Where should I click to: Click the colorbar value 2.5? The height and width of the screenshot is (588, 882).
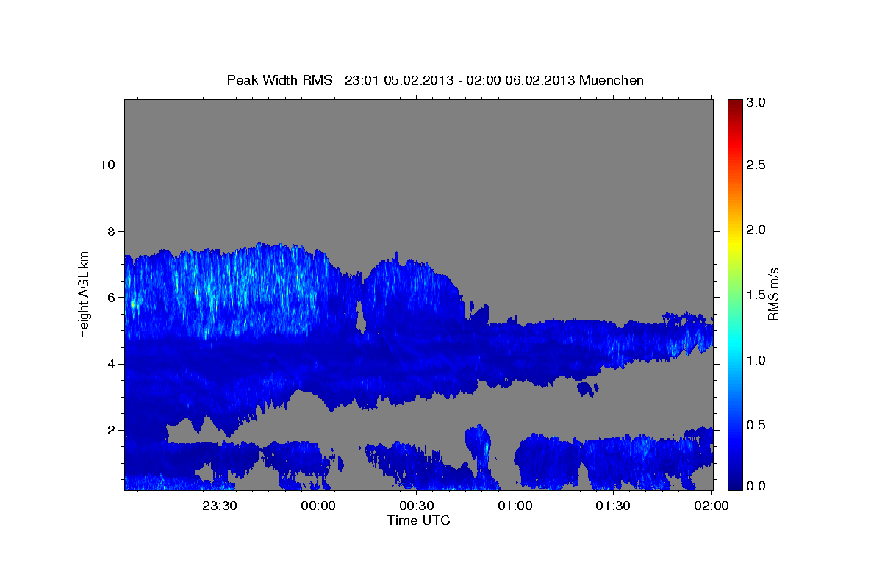[x=757, y=165]
